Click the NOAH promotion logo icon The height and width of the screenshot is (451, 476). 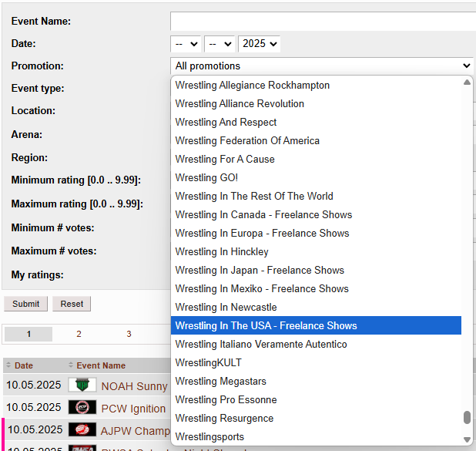(82, 385)
